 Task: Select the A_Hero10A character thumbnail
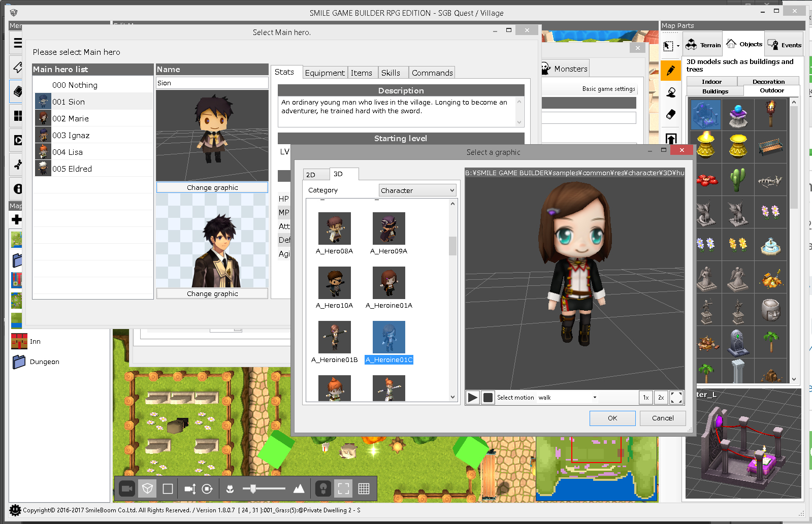click(x=334, y=283)
